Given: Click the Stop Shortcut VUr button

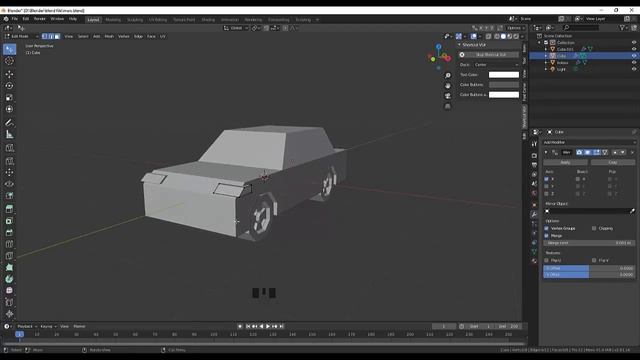Looking at the screenshot, I should [x=491, y=55].
